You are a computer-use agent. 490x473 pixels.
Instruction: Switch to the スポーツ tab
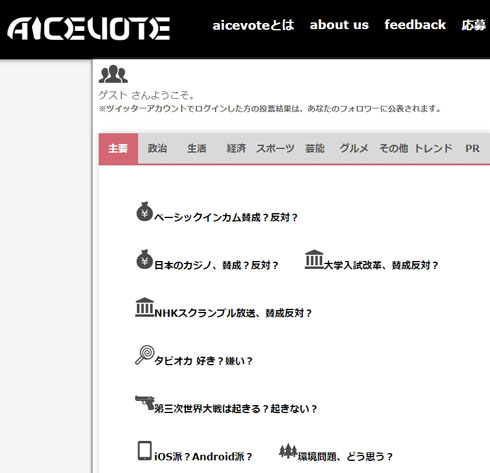coord(275,148)
